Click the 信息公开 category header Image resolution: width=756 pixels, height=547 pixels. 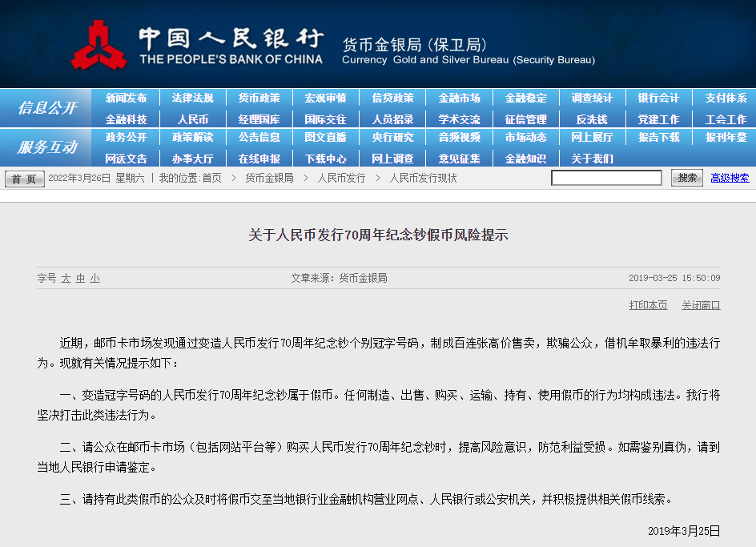pos(46,107)
